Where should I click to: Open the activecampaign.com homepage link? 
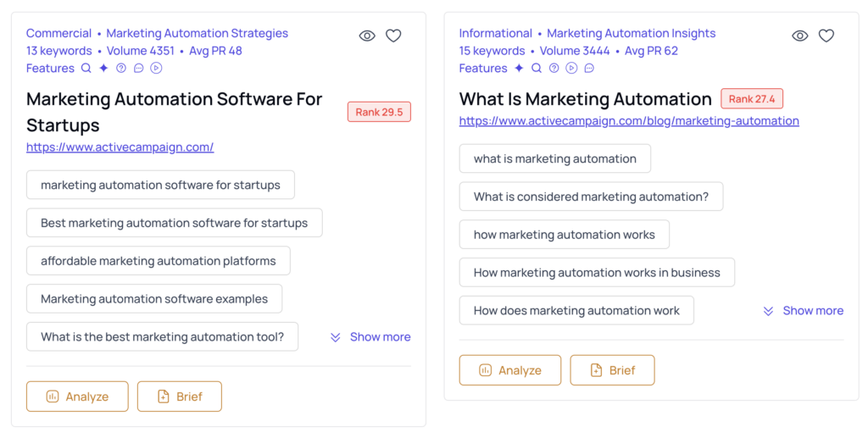[120, 147]
